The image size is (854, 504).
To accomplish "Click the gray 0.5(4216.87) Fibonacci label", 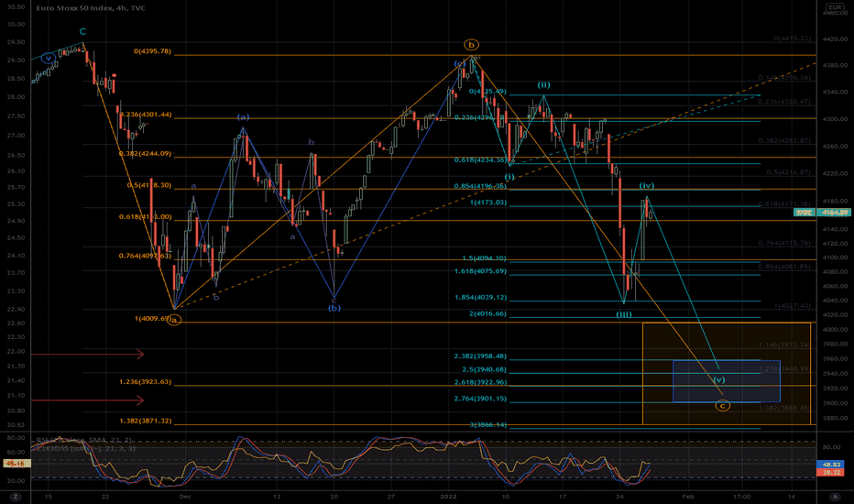I will [788, 172].
